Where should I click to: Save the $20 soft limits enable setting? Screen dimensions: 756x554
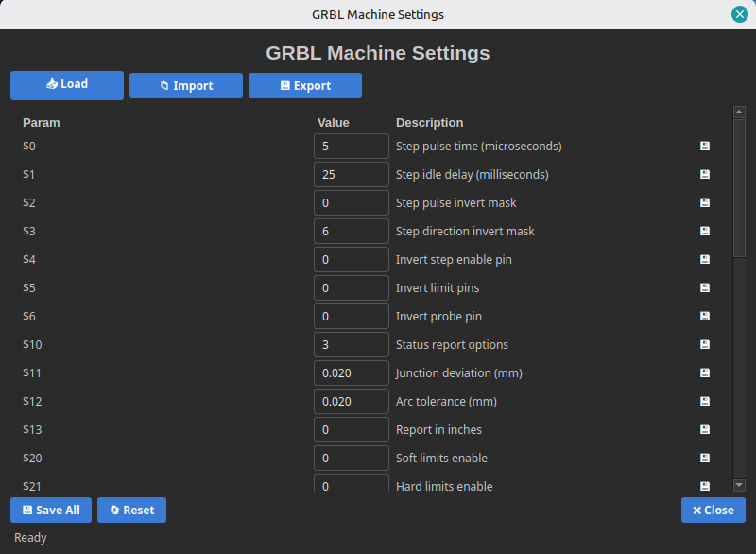(704, 459)
